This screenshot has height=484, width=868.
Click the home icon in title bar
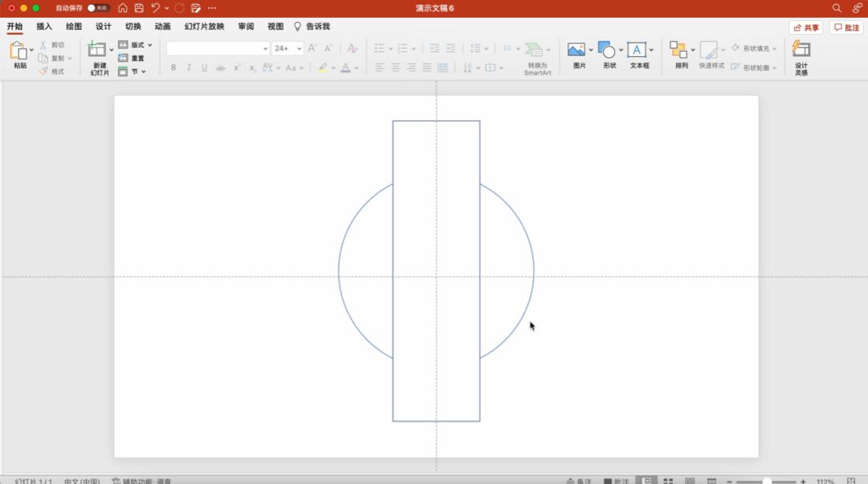pos(123,8)
